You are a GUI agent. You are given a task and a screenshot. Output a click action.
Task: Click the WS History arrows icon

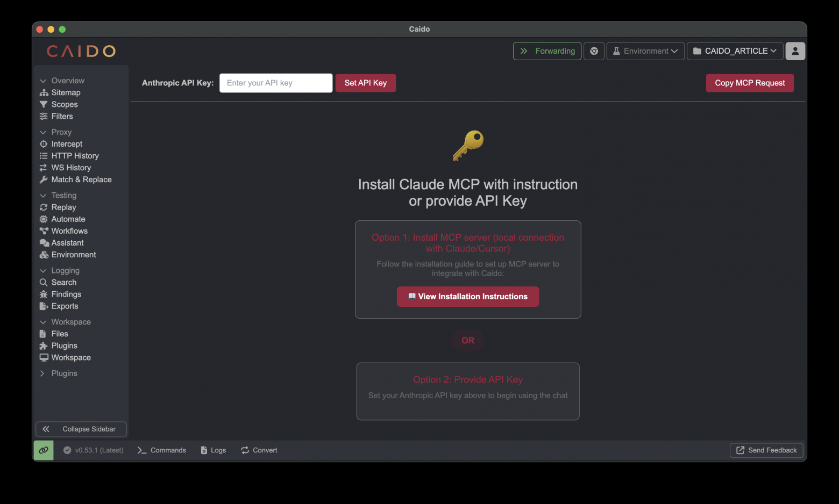[44, 168]
